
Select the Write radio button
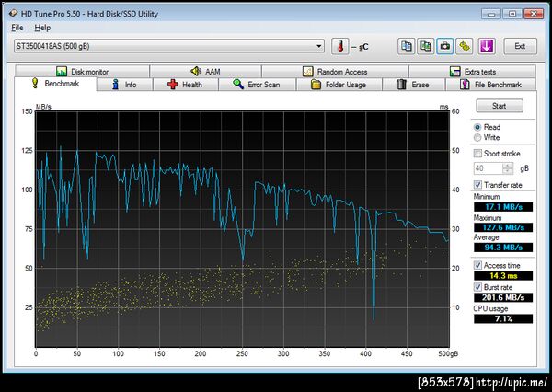pos(477,138)
